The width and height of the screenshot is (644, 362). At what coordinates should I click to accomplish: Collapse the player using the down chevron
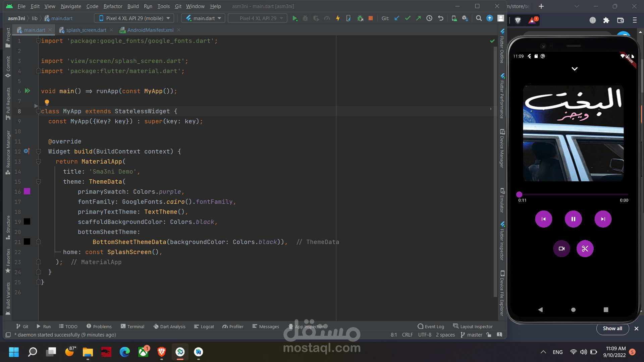[575, 69]
